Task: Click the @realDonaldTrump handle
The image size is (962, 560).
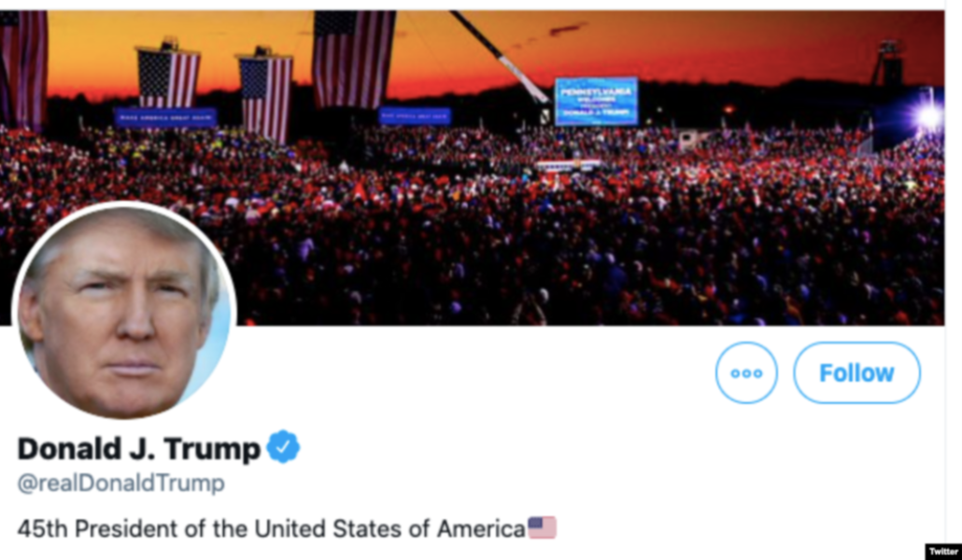Action: click(x=120, y=483)
